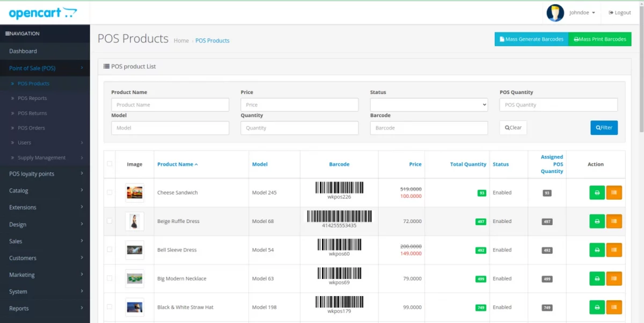Open Bell Sleeve Dress product thumbnail
The height and width of the screenshot is (323, 644).
[x=135, y=250]
